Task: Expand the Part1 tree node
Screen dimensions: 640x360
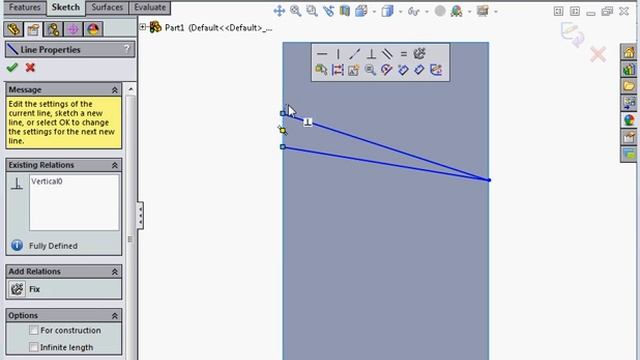Action: coord(143,27)
